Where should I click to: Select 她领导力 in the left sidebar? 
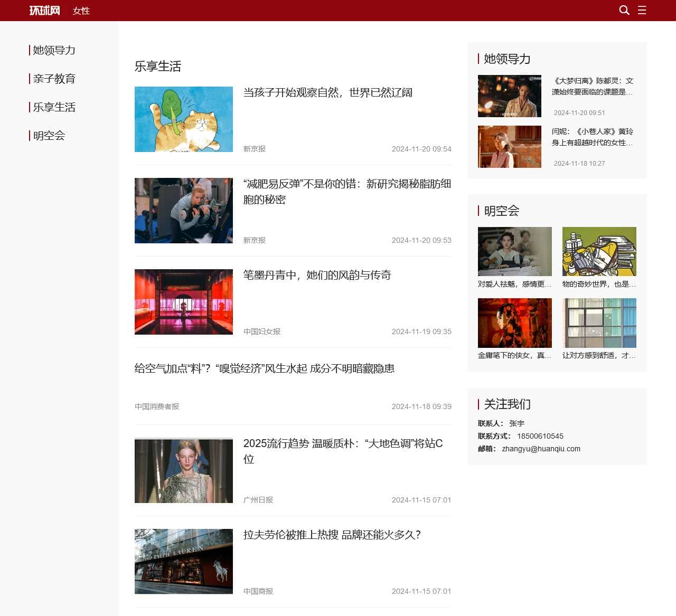click(x=54, y=50)
